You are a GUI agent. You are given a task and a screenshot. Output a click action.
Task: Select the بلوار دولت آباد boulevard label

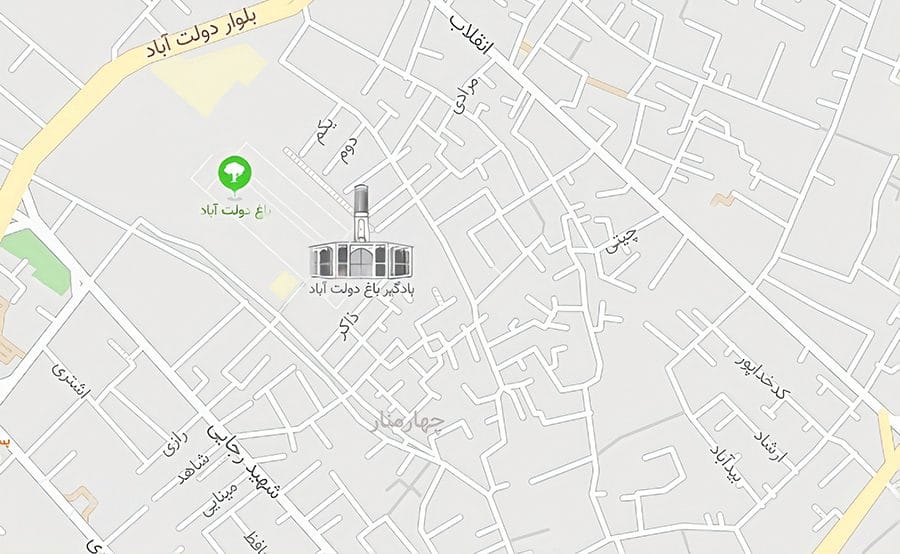201,32
